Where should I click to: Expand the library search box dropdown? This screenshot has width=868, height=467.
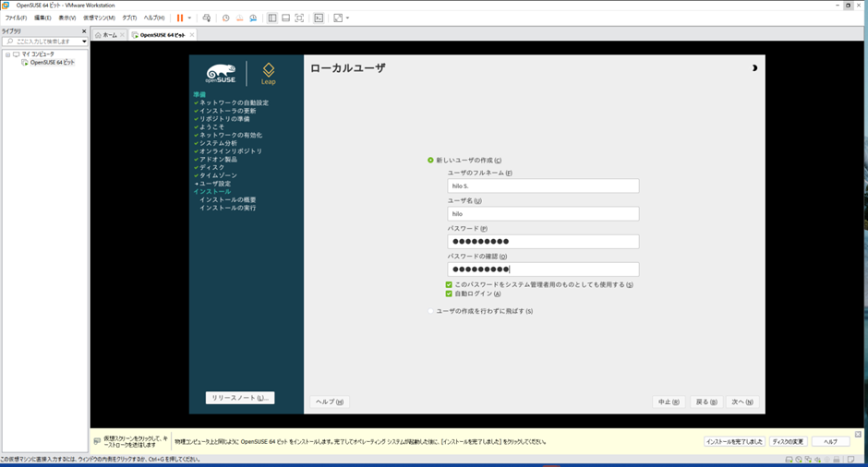84,42
